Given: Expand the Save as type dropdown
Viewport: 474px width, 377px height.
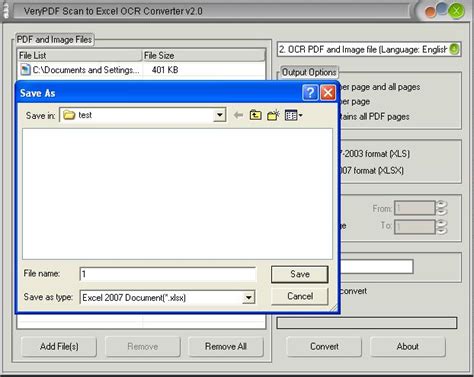Looking at the screenshot, I should [x=248, y=297].
